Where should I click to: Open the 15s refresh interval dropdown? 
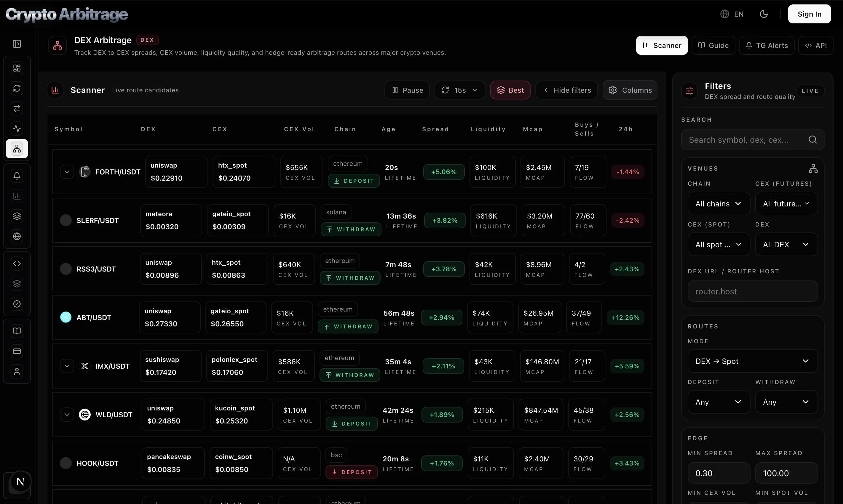[x=460, y=90]
